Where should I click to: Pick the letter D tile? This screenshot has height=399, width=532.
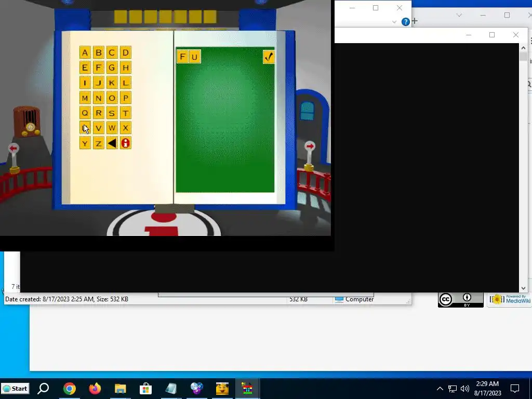point(126,52)
